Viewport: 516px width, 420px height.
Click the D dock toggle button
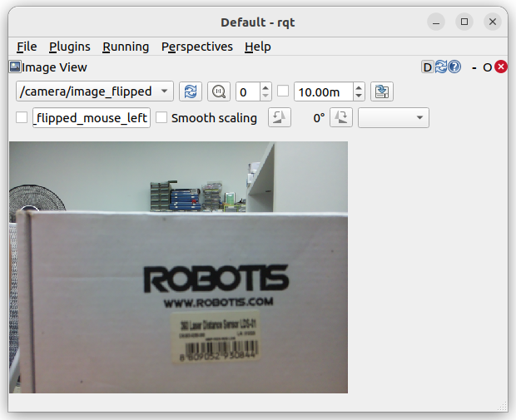click(x=428, y=67)
